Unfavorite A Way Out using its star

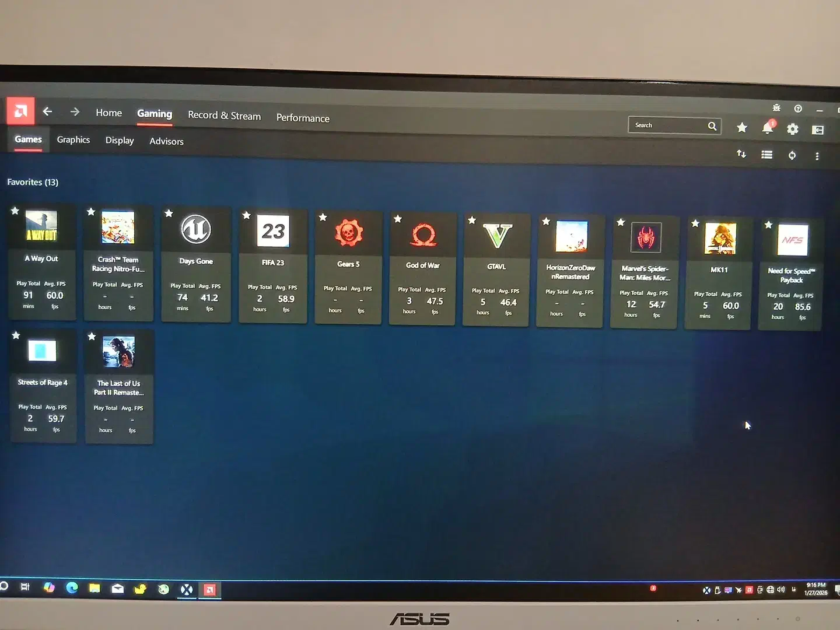pos(15,211)
